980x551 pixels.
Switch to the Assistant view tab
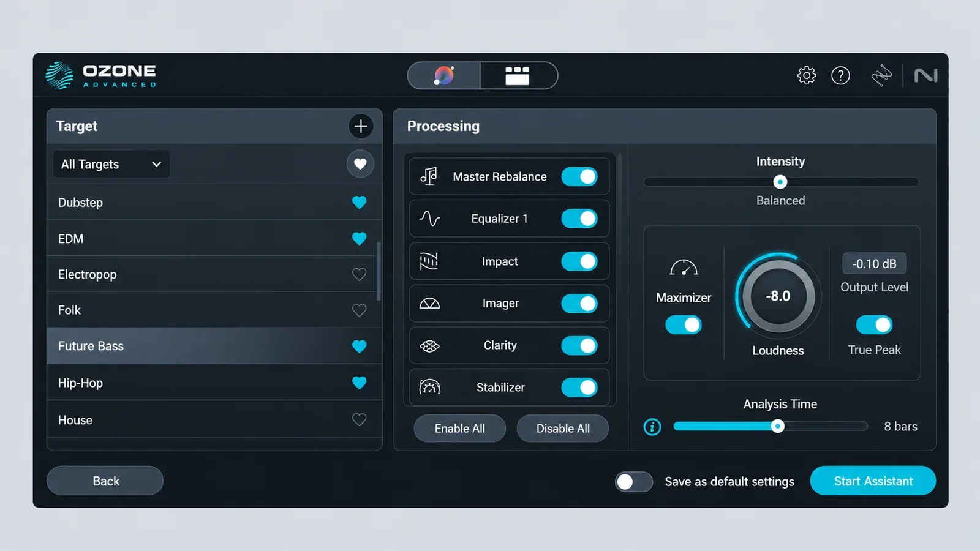click(444, 75)
